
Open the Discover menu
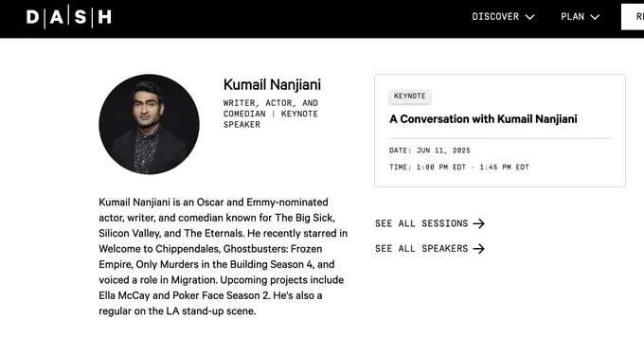click(x=503, y=16)
